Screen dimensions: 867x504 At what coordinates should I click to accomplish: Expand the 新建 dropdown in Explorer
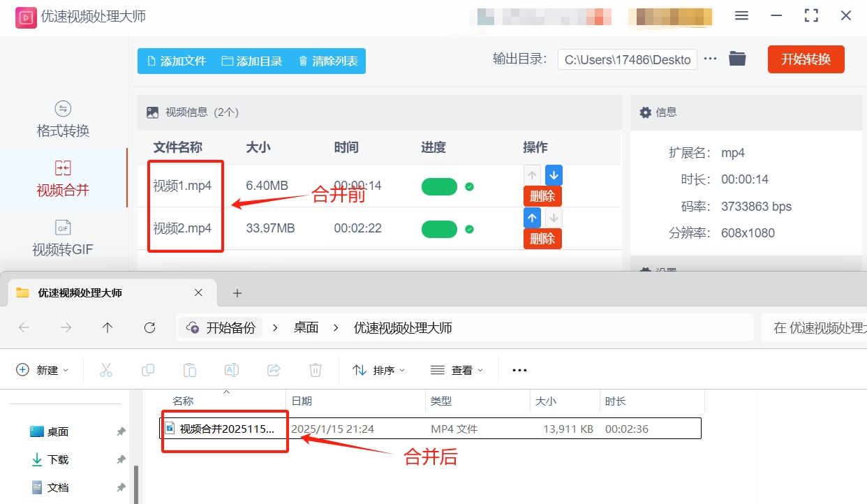pyautogui.click(x=43, y=369)
